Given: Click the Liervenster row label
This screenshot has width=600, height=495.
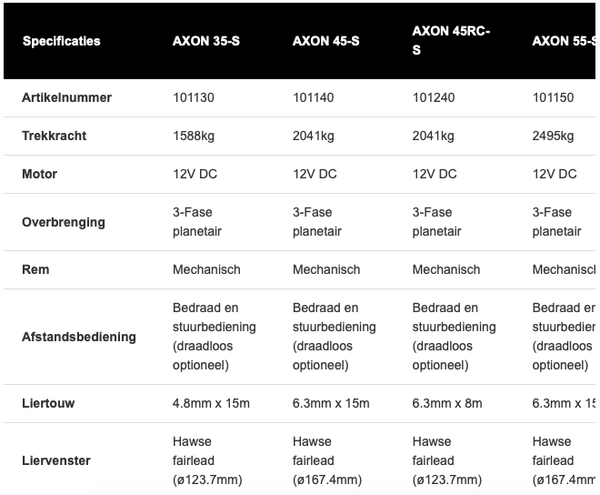Looking at the screenshot, I should tap(56, 461).
